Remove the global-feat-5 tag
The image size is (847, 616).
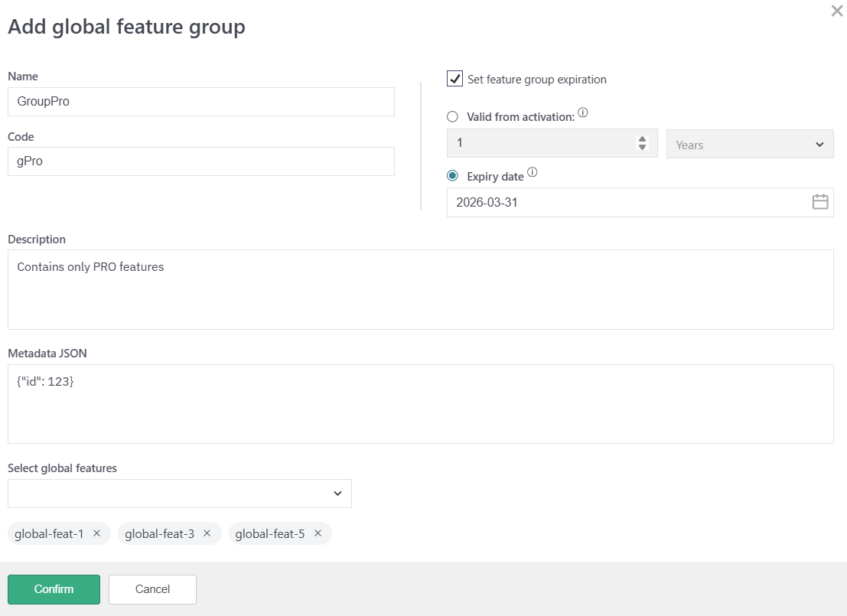point(318,533)
